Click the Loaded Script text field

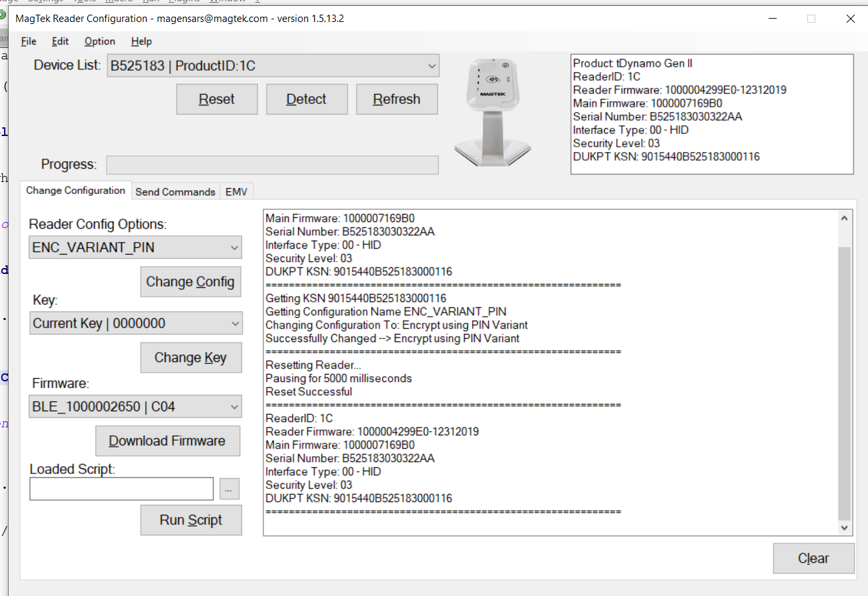coord(121,489)
